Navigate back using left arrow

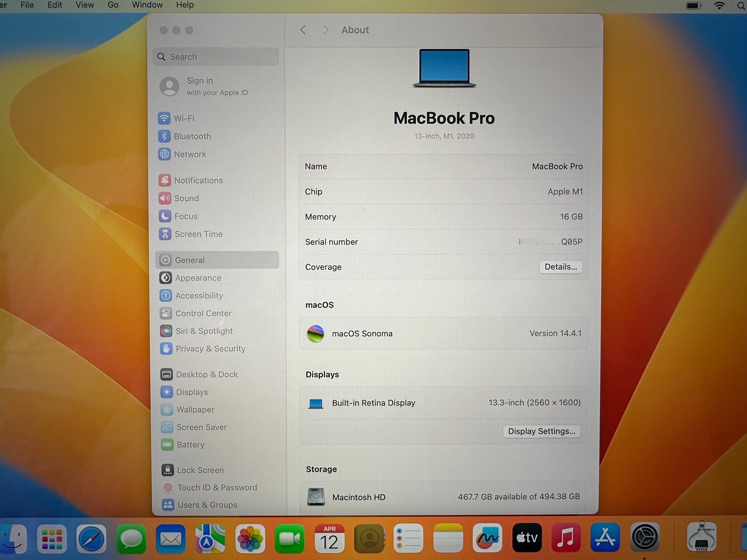(x=304, y=30)
